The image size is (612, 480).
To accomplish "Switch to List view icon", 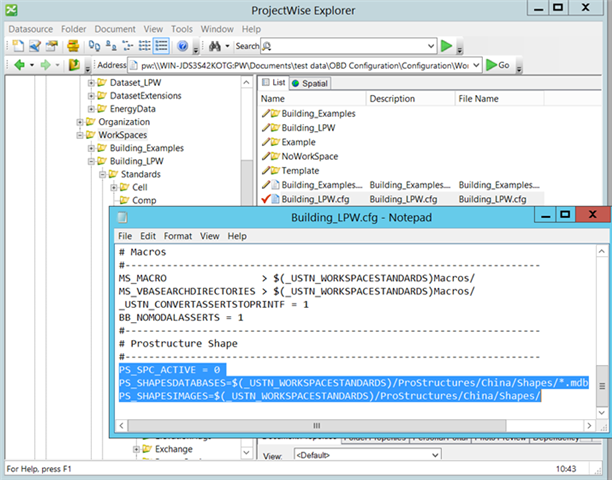I will click(128, 46).
